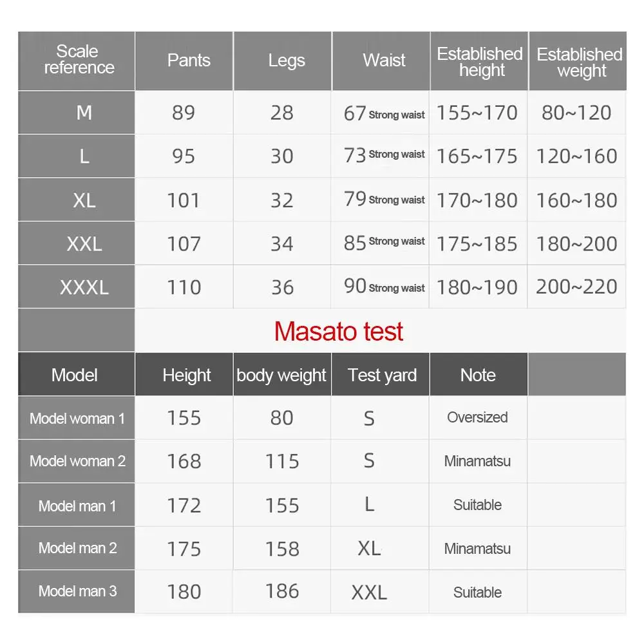Screen dimensions: 644x644
Task: Select the XXXL size row label
Action: 84,287
